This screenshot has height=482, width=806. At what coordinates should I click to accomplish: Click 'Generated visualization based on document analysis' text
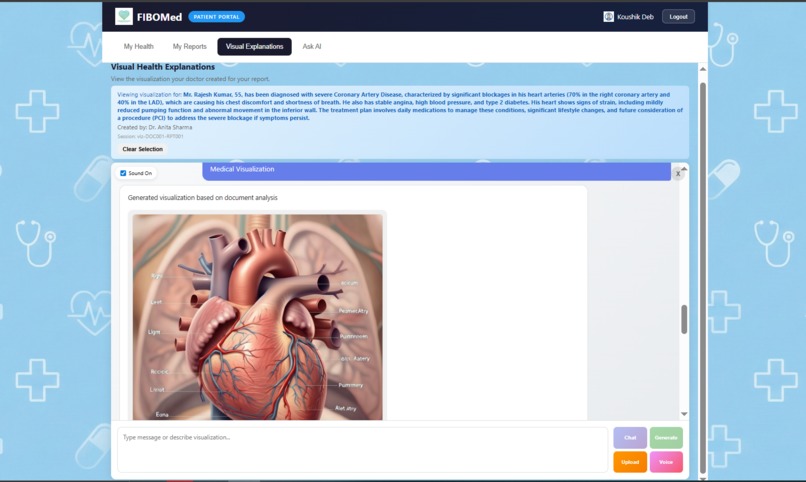[203, 198]
